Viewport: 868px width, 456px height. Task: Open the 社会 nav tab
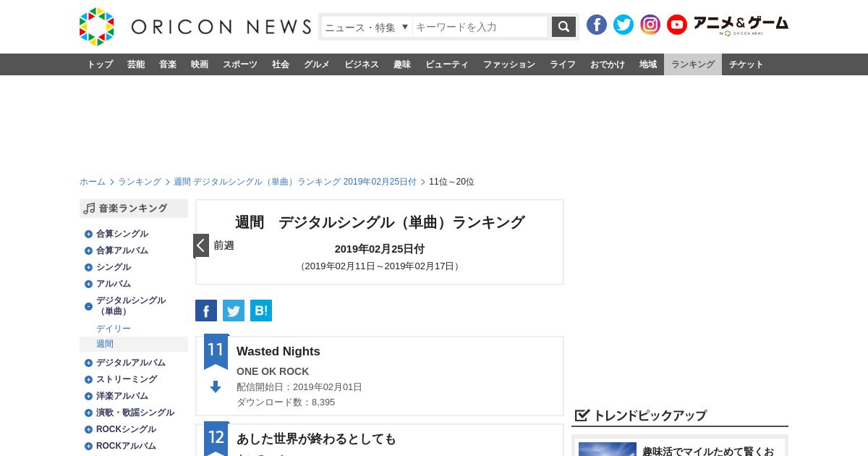coord(281,64)
